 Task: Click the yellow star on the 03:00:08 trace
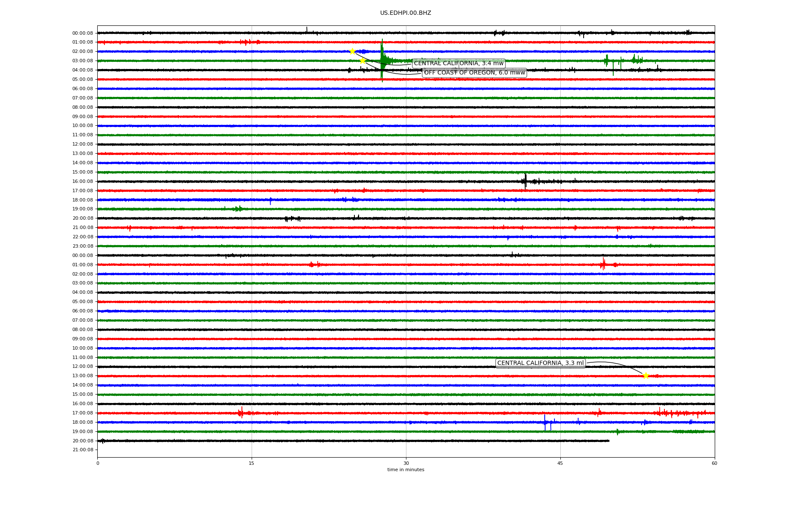click(362, 61)
